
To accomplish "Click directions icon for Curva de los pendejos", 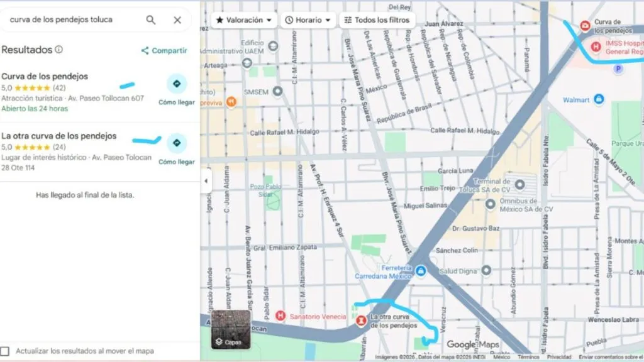I will [x=176, y=82].
